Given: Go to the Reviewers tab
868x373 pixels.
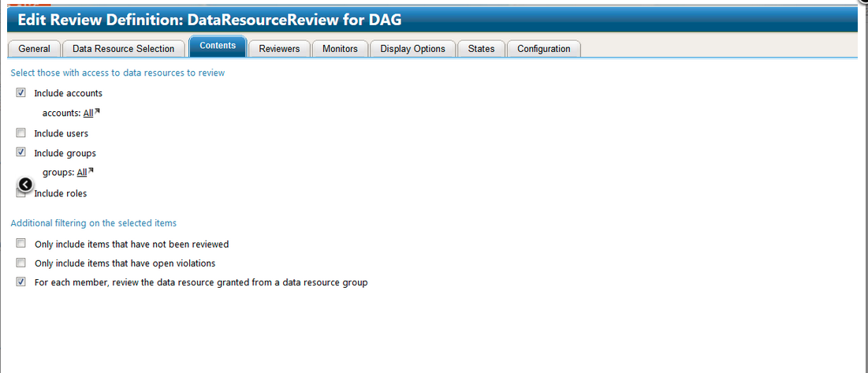Looking at the screenshot, I should (279, 49).
